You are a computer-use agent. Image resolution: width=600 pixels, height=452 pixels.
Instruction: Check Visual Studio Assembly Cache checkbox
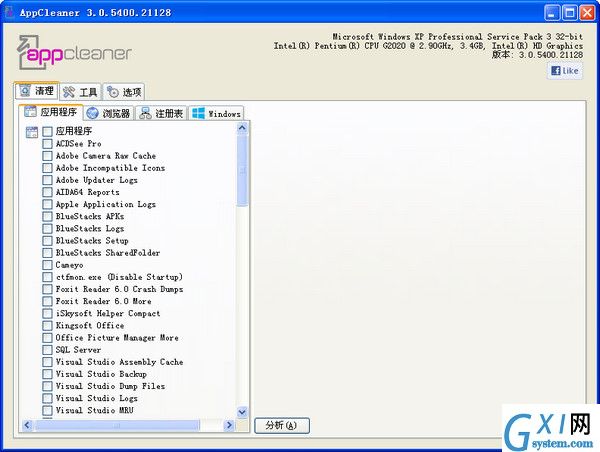point(47,362)
